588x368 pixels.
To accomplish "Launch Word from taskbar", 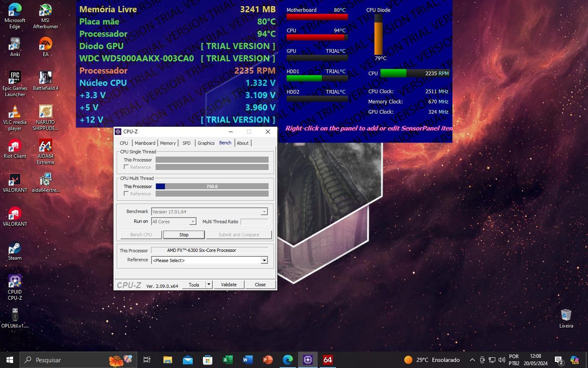I will (x=247, y=360).
